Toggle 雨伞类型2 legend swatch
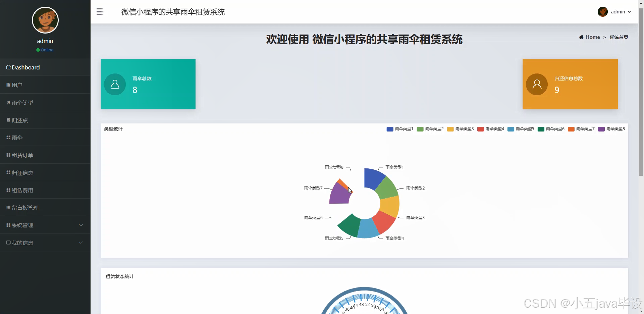Screen dimensions: 644x314 point(420,129)
